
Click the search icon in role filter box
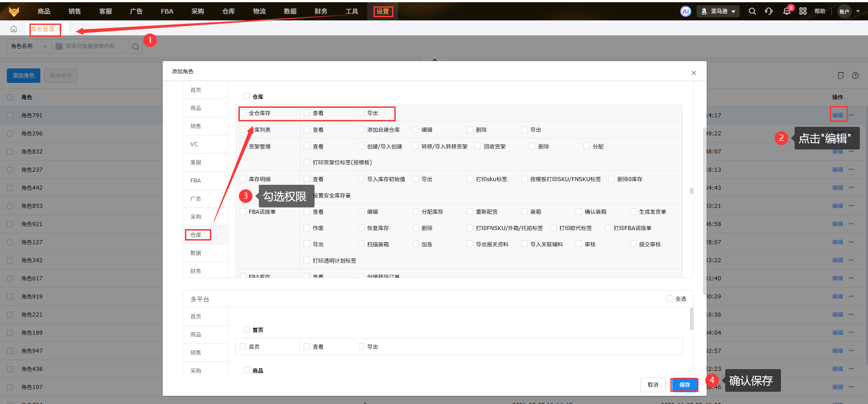(x=135, y=47)
